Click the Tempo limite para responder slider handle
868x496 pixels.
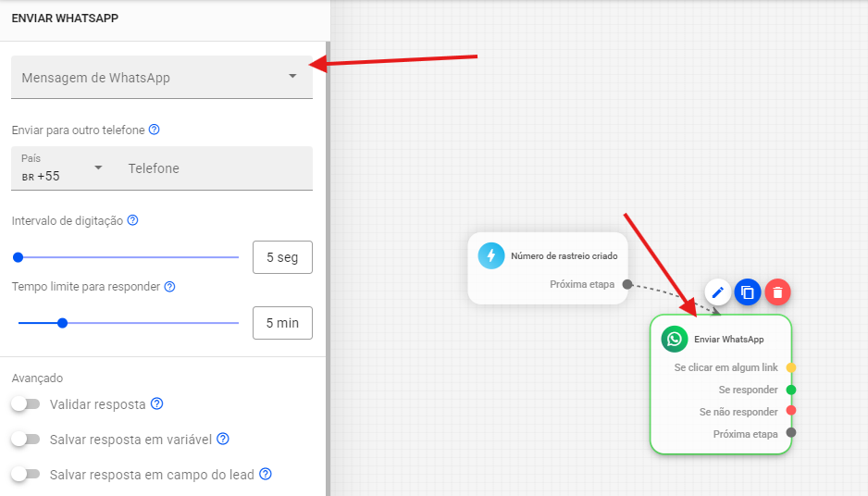coord(62,323)
